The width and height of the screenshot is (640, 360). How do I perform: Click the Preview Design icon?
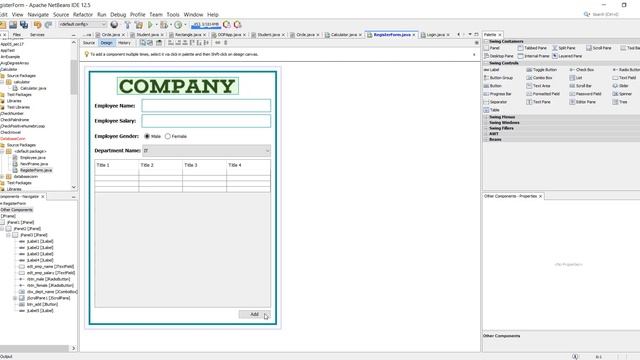click(159, 42)
